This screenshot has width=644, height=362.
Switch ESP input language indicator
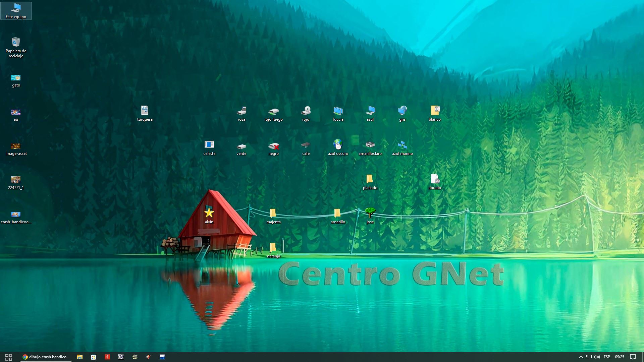point(607,357)
